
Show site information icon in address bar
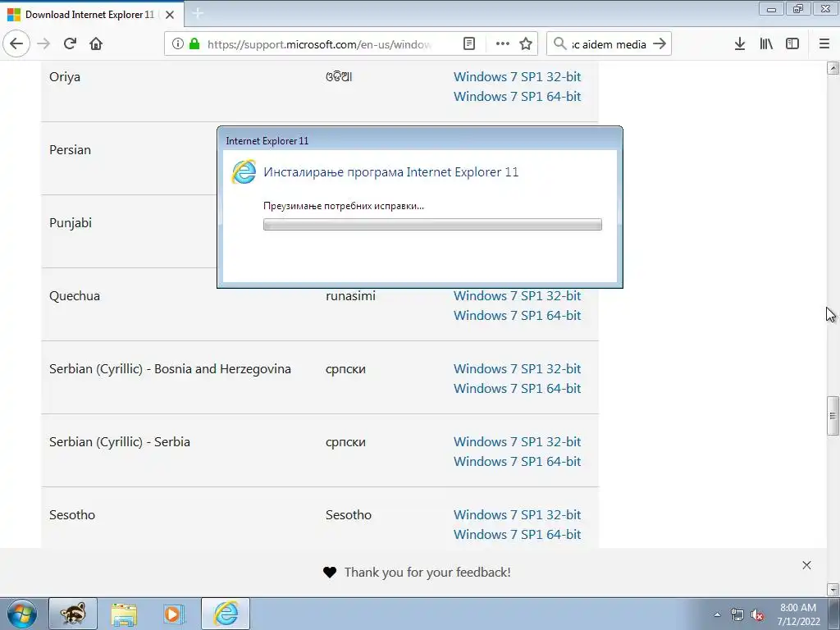[178, 43]
